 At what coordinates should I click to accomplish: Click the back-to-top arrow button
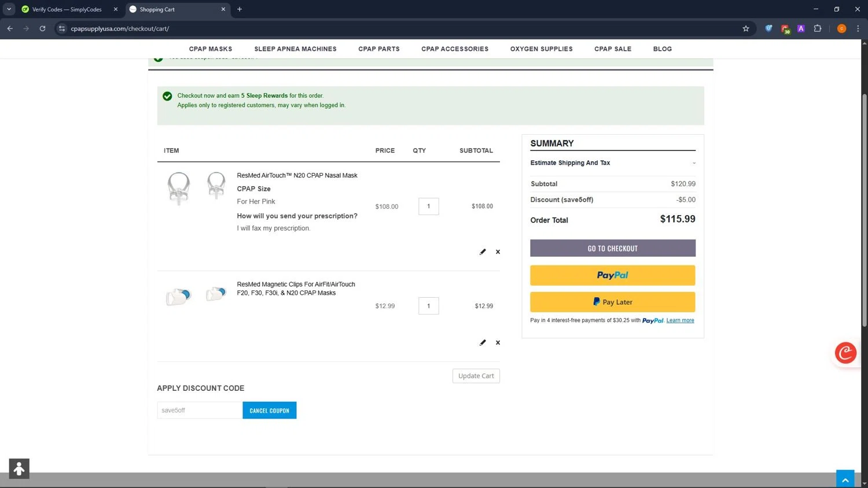click(x=845, y=479)
